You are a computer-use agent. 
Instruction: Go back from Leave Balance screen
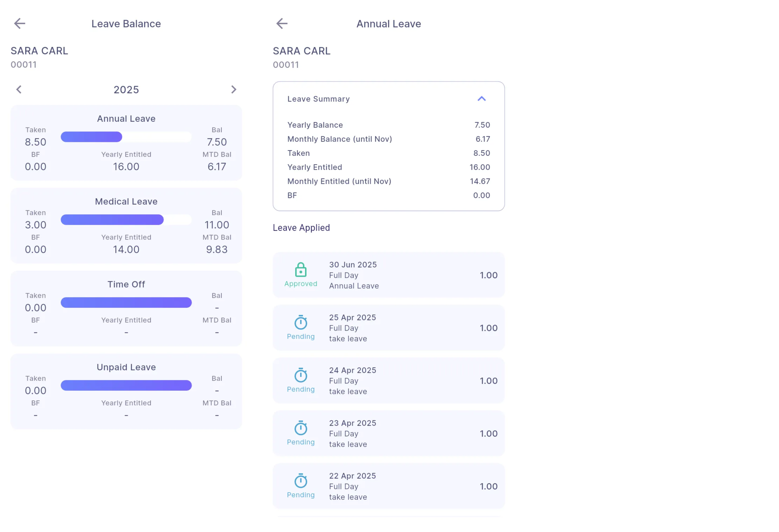click(20, 23)
